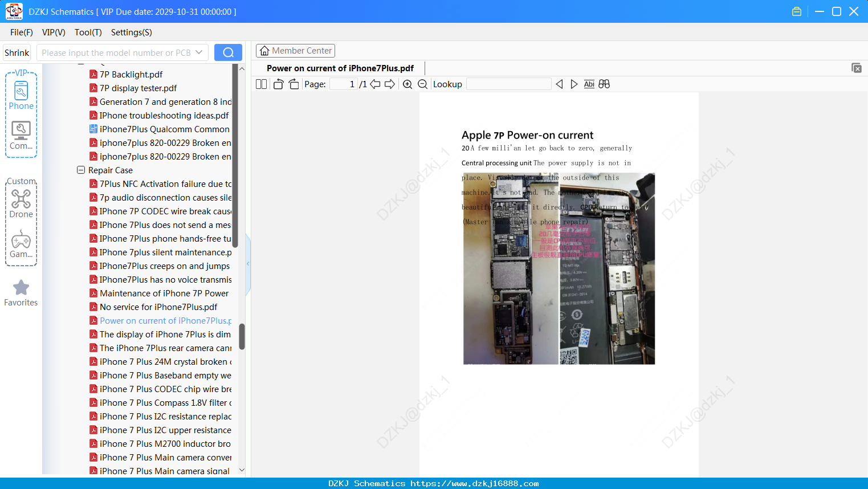Screen dimensions: 868x489
Task: Click the "Apple 7P Power-on current" heading
Action: [x=527, y=135]
